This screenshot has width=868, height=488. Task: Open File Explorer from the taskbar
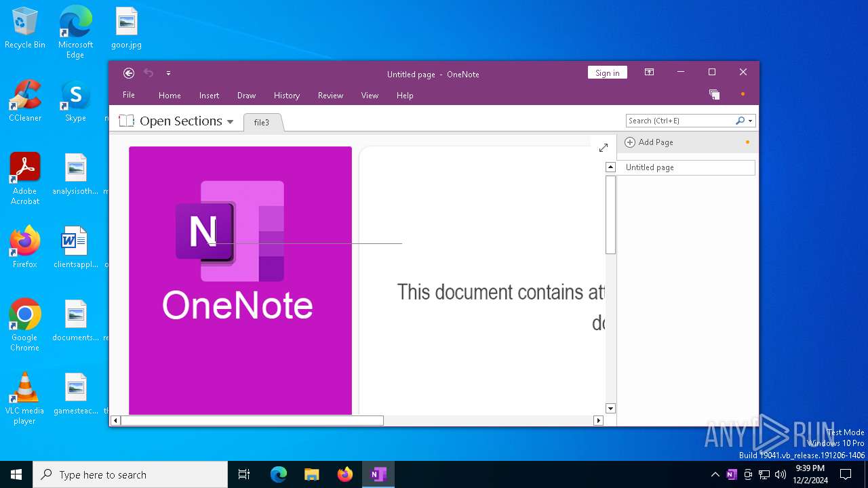[x=312, y=474]
